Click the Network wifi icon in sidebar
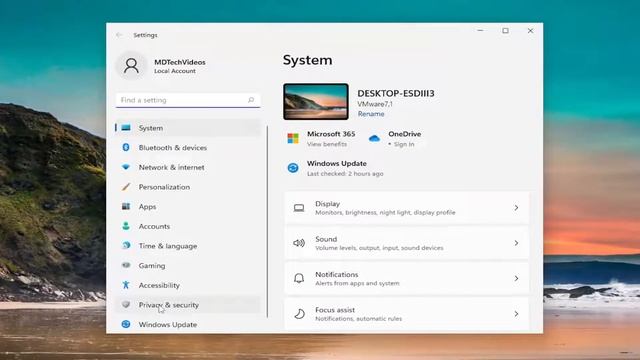The image size is (640, 360). (x=126, y=167)
